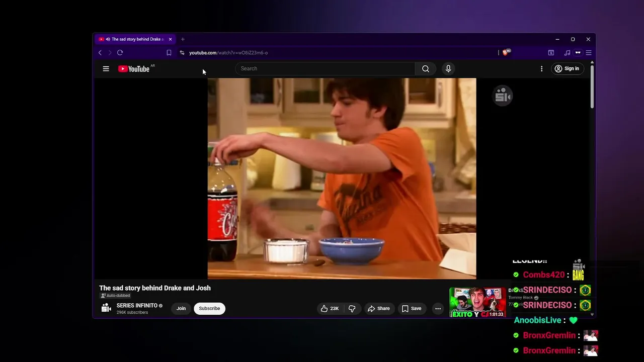Open the YouTube hamburger guide menu
This screenshot has height=362, width=644.
[x=106, y=69]
